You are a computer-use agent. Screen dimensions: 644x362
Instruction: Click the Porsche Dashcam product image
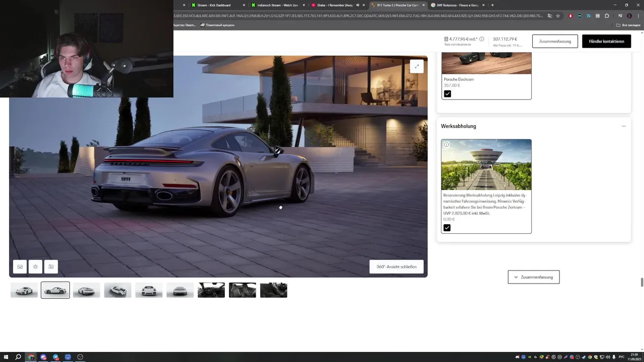coord(487,62)
